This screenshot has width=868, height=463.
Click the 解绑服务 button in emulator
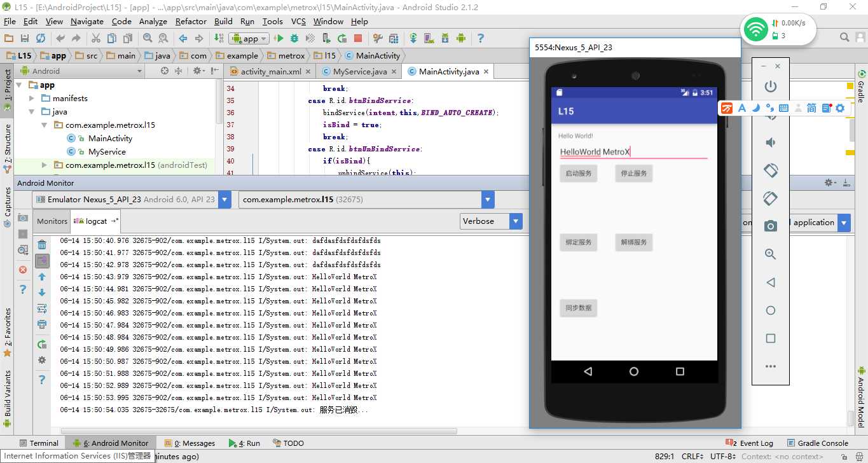coord(634,242)
